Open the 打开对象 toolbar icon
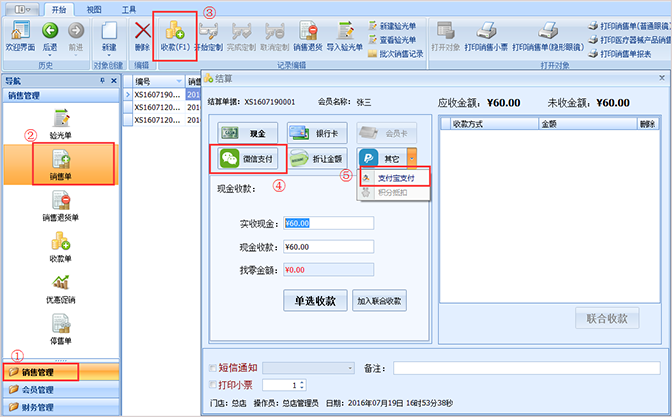The image size is (672, 417). [x=445, y=36]
